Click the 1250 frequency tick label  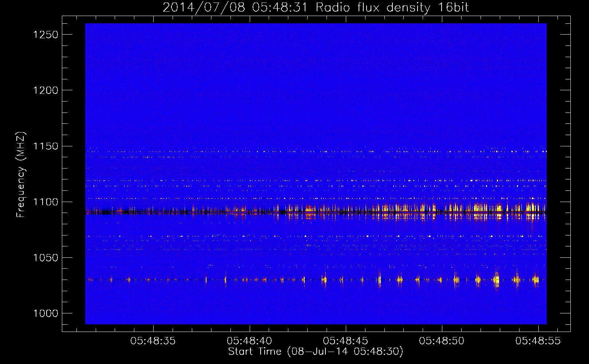point(46,35)
